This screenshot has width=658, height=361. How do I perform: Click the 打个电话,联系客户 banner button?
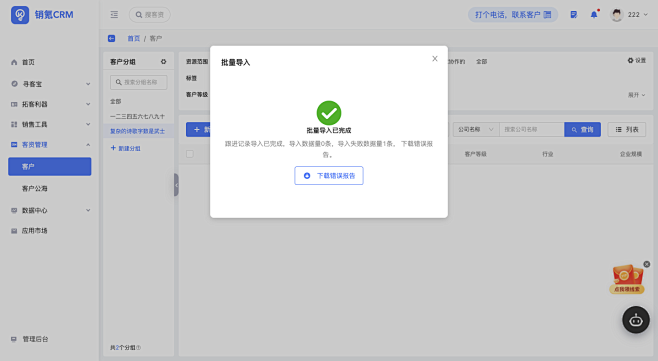513,15
